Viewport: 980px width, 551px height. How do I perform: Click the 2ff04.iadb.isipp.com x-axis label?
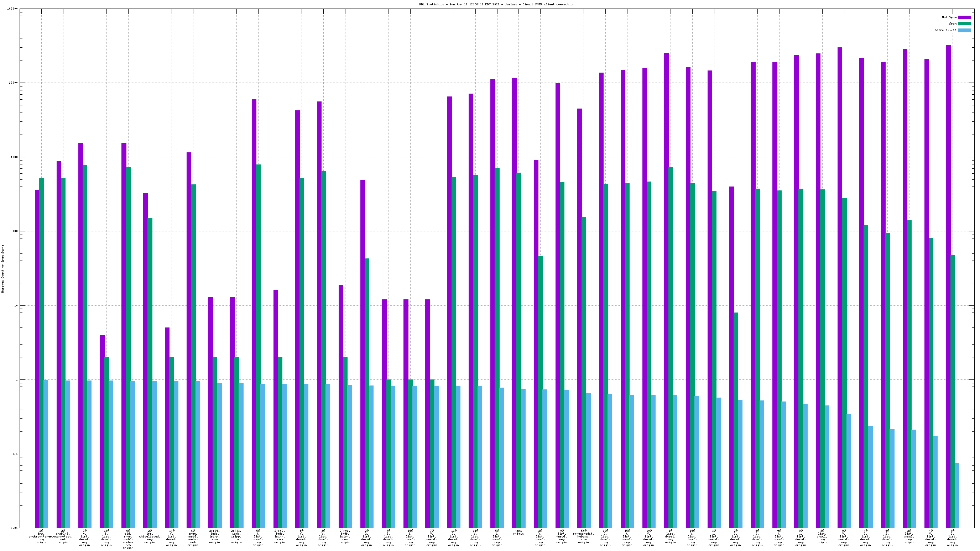[215, 536]
